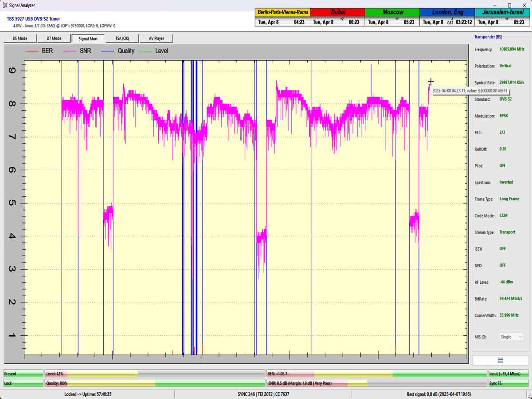Open the TSA (OK) tab

click(x=122, y=39)
